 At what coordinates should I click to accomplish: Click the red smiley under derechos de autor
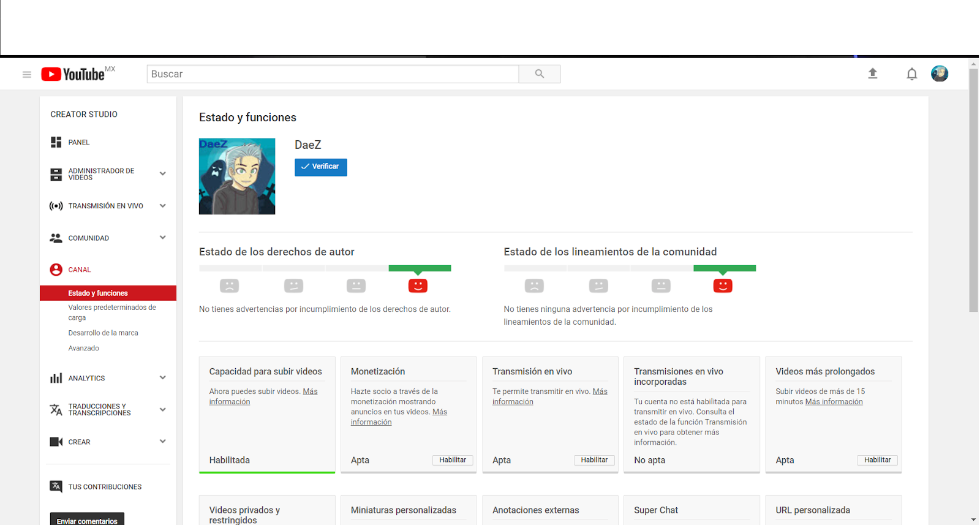pyautogui.click(x=418, y=285)
